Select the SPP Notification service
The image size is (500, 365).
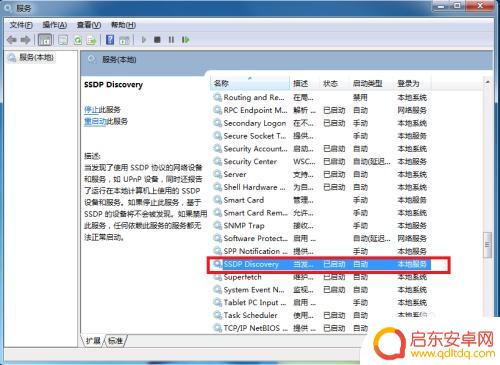[x=322, y=251]
